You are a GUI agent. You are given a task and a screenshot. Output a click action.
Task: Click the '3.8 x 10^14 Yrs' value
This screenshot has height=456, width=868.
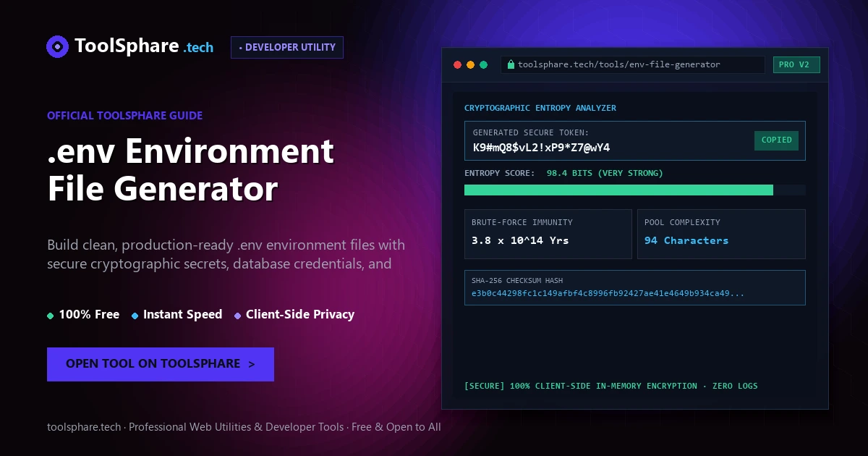click(520, 240)
